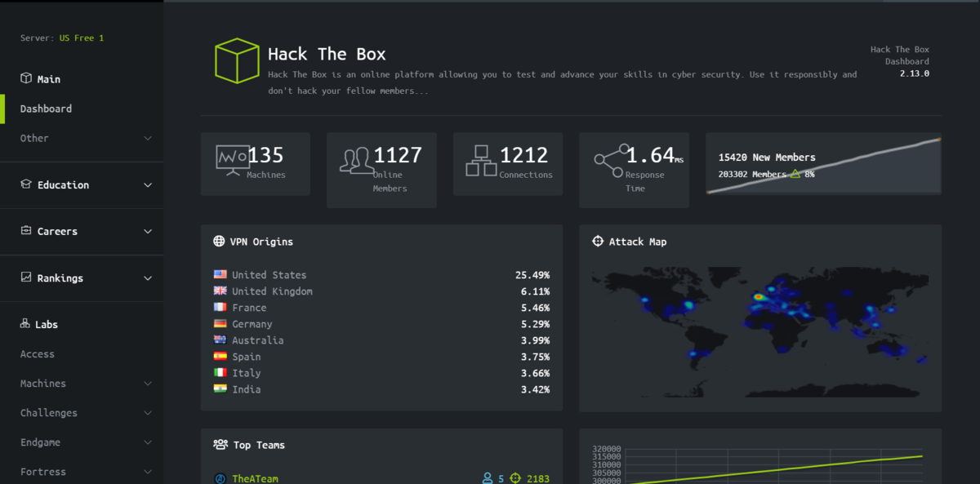Click the 6.11% United Kingdom value
Screen dimensions: 980x484
(535, 291)
